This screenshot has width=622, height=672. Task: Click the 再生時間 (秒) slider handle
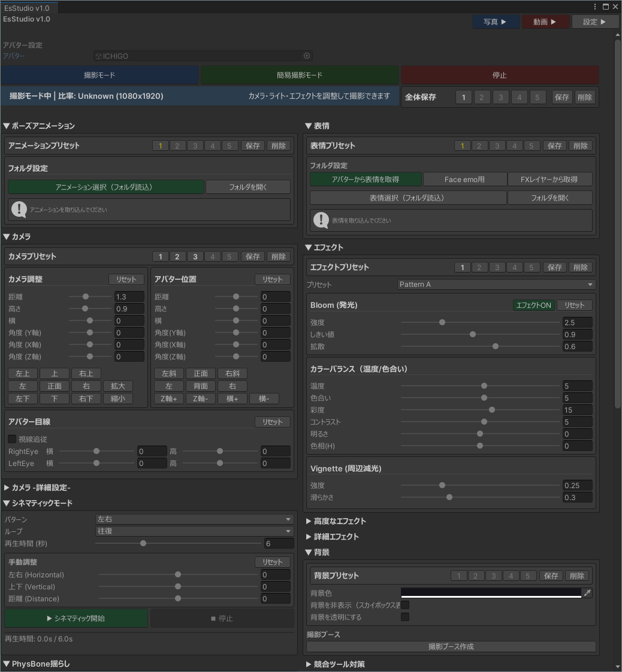point(143,543)
